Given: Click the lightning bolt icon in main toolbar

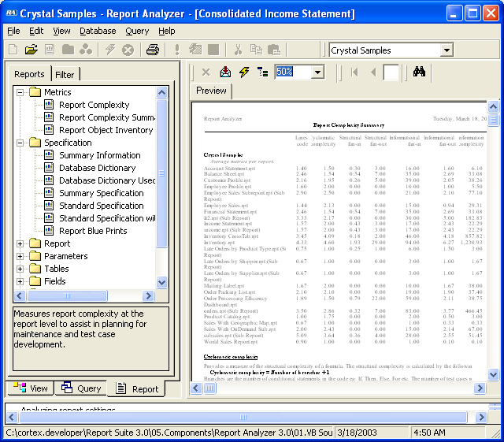Looking at the screenshot, I should [110, 50].
